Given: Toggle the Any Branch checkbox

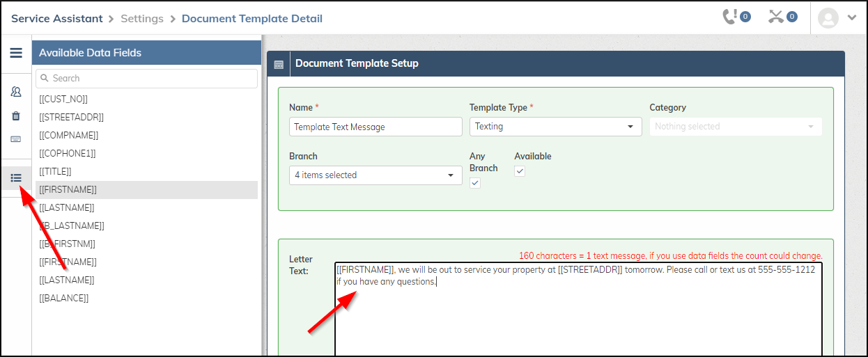Looking at the screenshot, I should tap(475, 183).
